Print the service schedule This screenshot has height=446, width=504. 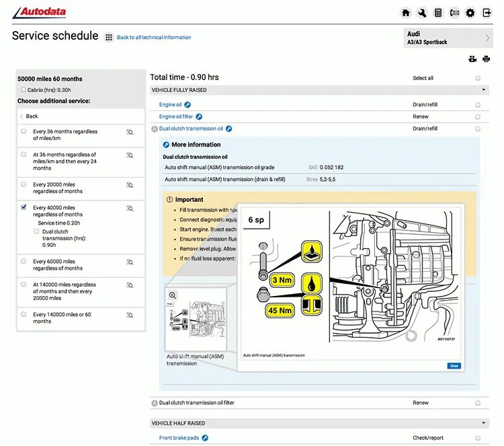[487, 59]
